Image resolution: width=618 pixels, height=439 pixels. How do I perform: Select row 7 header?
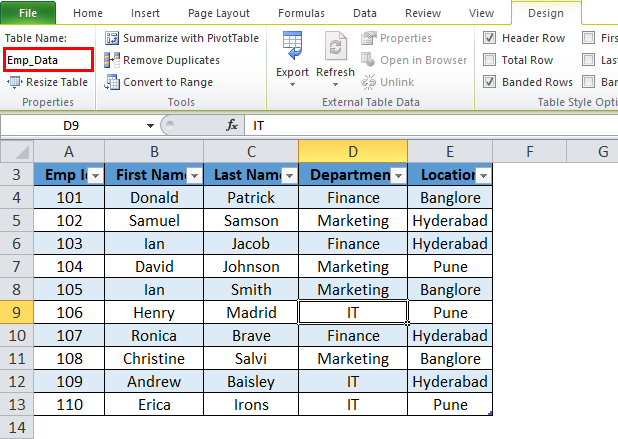point(16,266)
